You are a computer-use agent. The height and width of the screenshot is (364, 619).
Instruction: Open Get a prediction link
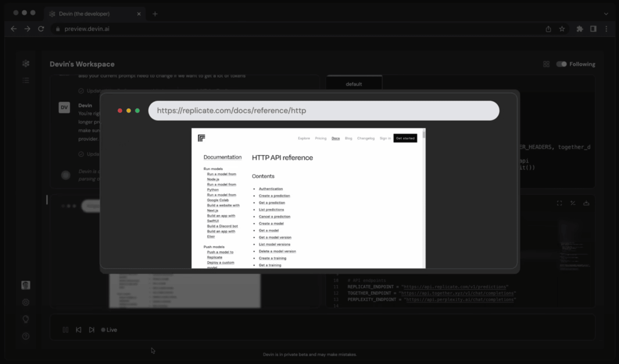click(272, 203)
